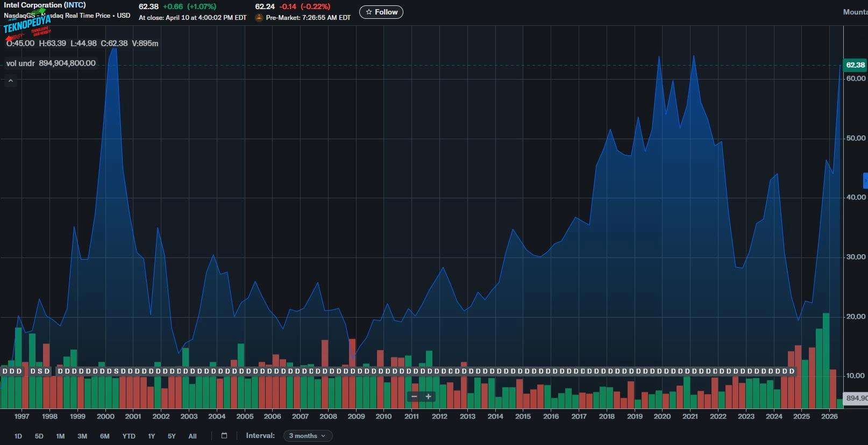Viewport: 868px width, 445px height.
Task: Click the Pre-Market status icon
Action: 259,18
